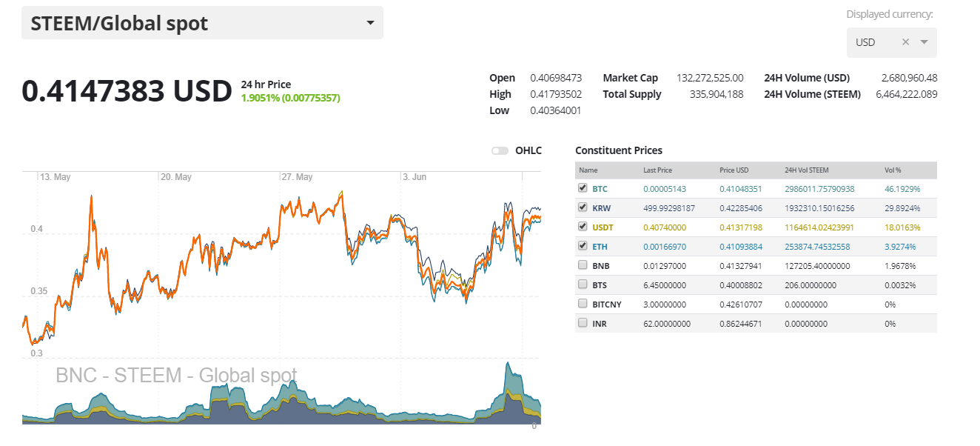Uncheck the BTC constituent checkbox
Image resolution: width=980 pixels, height=446 pixels.
pos(583,188)
